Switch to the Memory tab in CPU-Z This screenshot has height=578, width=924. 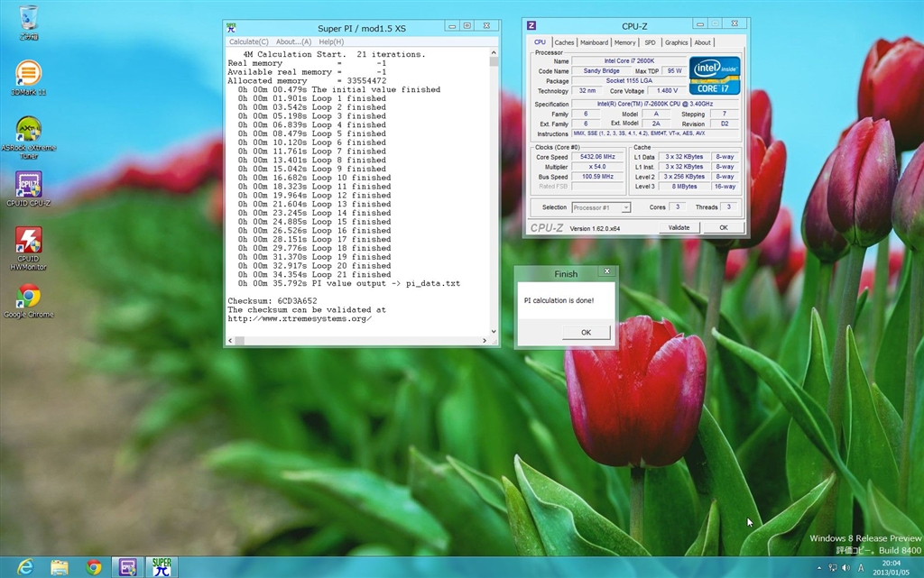(624, 42)
